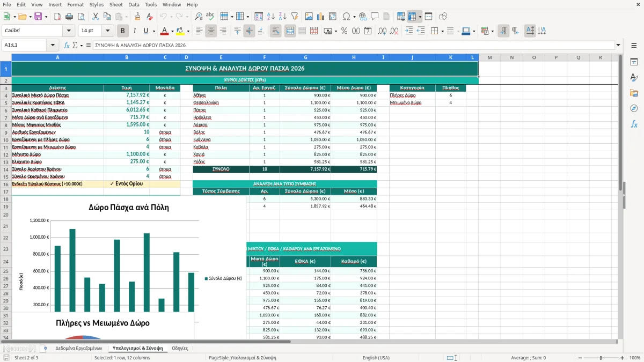Open the sidebar Gallery panel
Screen dimensions: 644x362
pyautogui.click(x=634, y=93)
